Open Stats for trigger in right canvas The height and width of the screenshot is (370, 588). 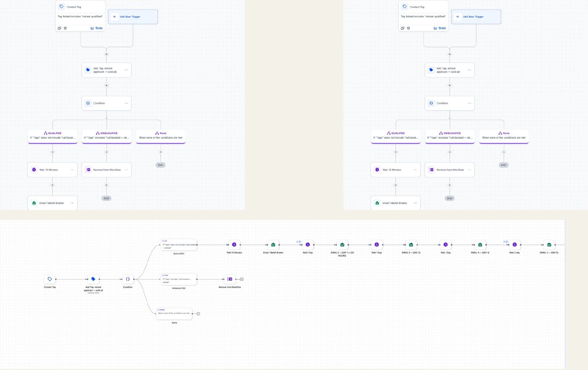click(440, 28)
